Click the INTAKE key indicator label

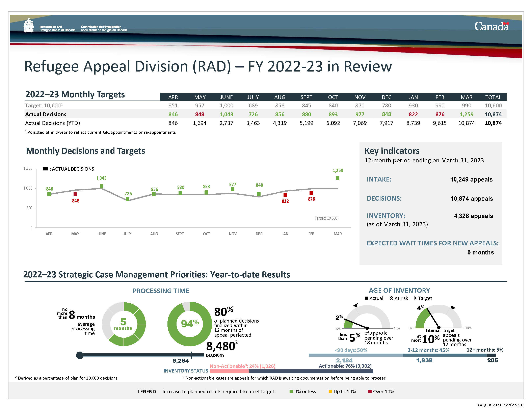(379, 179)
